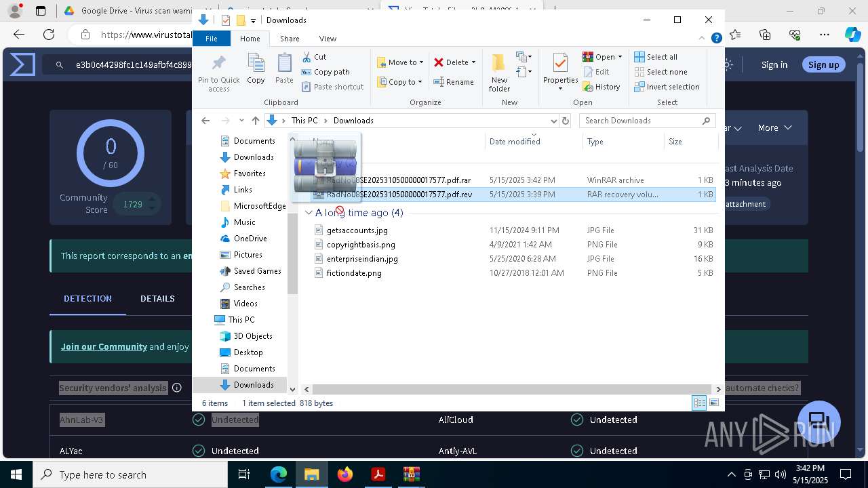868x488 pixels.
Task: Go up one folder level
Action: point(255,121)
